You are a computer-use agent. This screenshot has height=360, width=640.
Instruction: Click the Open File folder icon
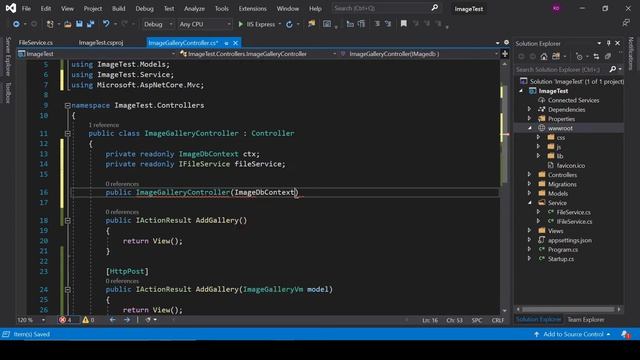68,24
